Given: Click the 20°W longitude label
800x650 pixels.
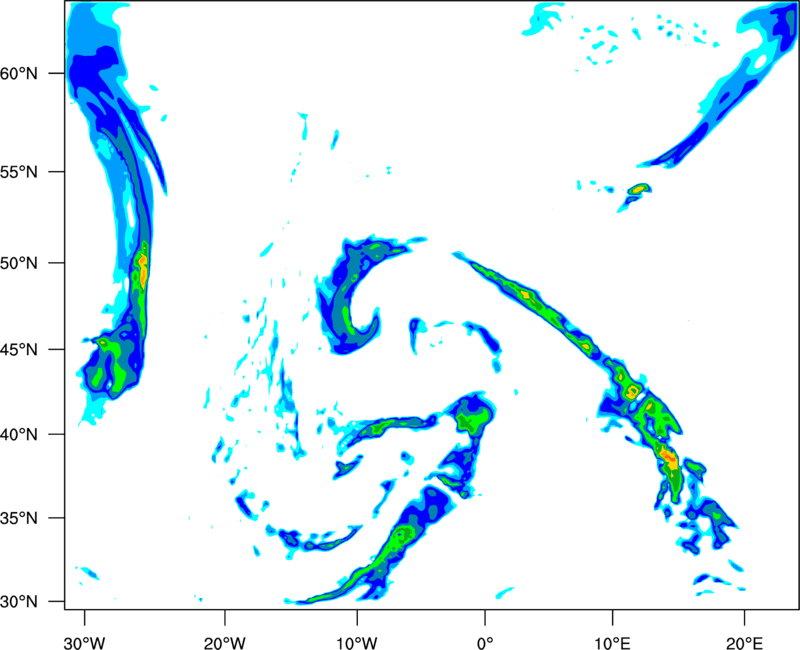Looking at the screenshot, I should click(224, 643).
